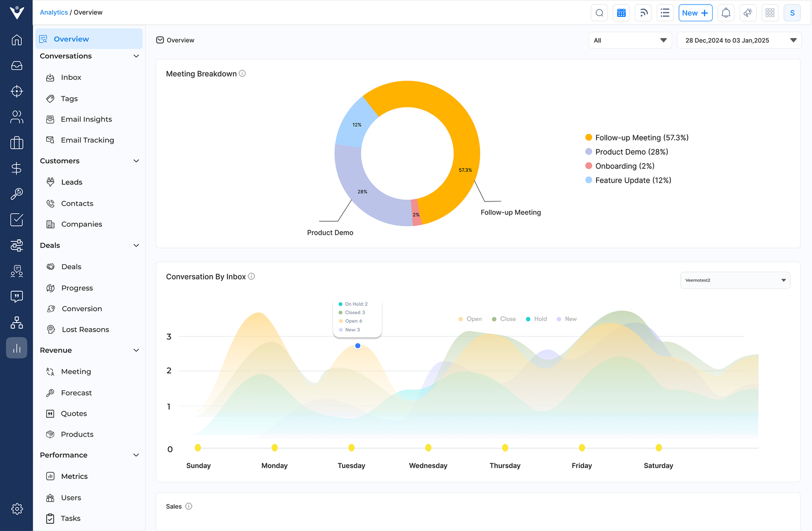Open Settings via the gear icon

(17, 509)
